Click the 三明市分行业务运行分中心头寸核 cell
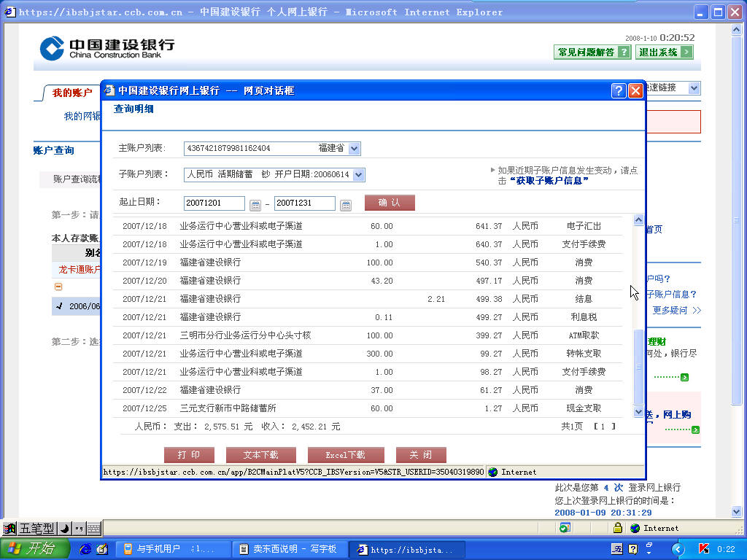747x560 pixels. (x=245, y=335)
